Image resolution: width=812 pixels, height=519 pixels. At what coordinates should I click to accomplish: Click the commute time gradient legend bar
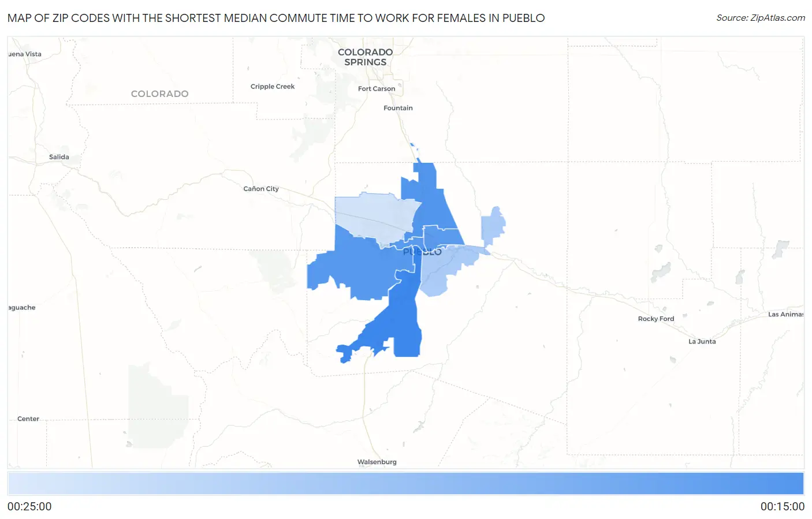[x=406, y=484]
